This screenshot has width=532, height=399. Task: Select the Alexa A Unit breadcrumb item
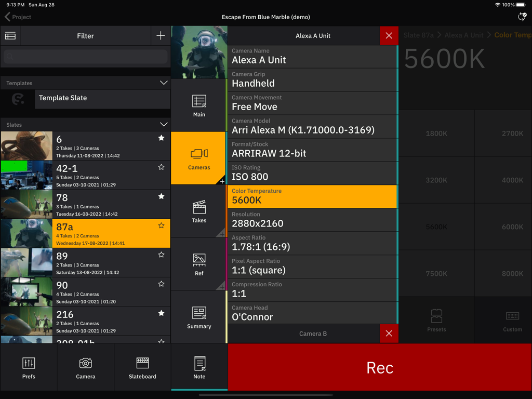(x=464, y=35)
